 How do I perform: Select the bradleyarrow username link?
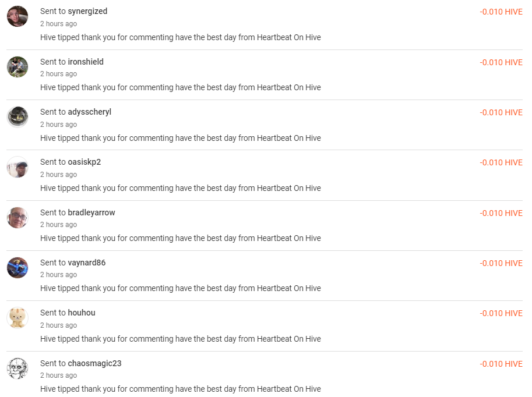[91, 212]
